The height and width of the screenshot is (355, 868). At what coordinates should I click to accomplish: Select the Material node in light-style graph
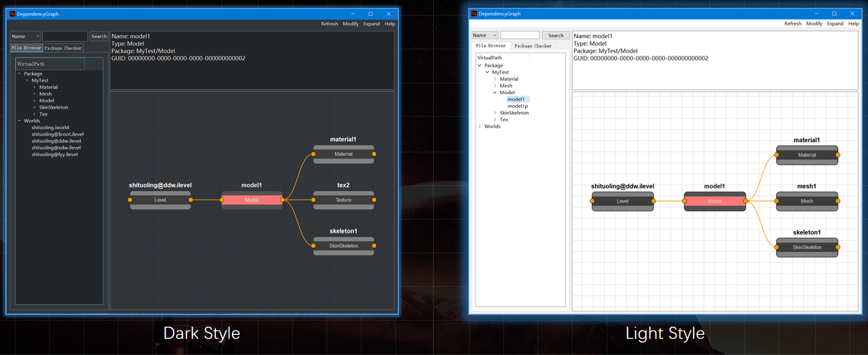(x=807, y=155)
